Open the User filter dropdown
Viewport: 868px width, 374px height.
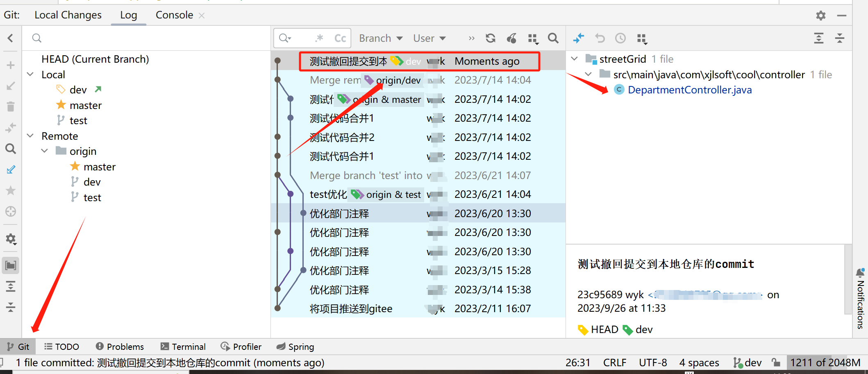click(429, 38)
